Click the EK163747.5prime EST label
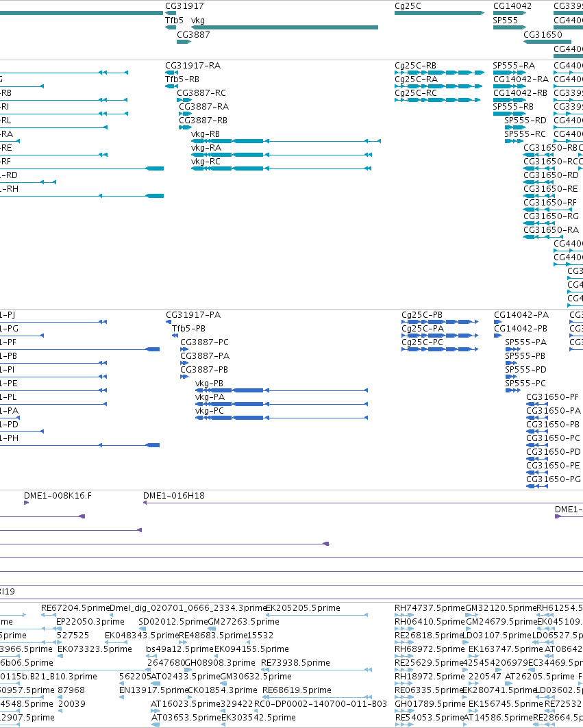The image size is (583, 728). click(506, 649)
